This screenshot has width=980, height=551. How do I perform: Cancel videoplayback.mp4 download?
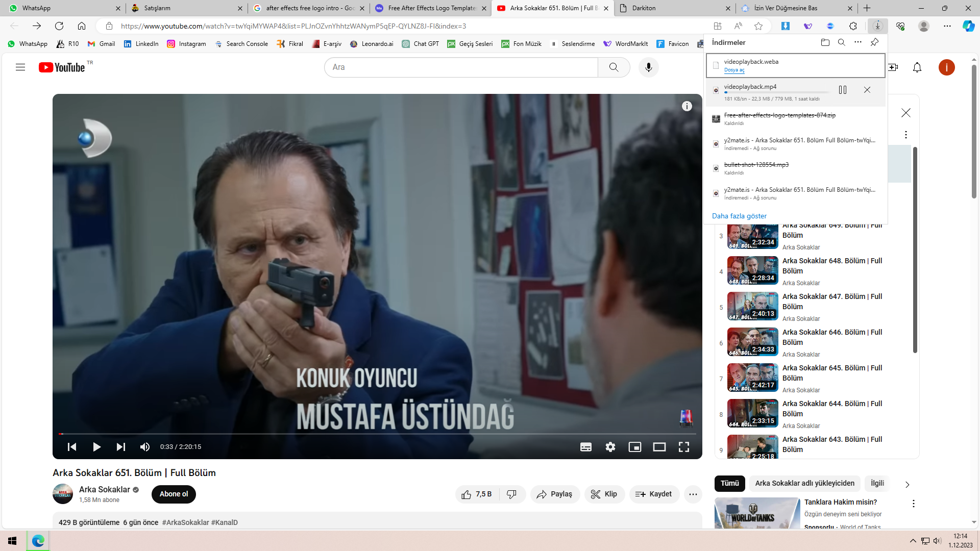867,90
